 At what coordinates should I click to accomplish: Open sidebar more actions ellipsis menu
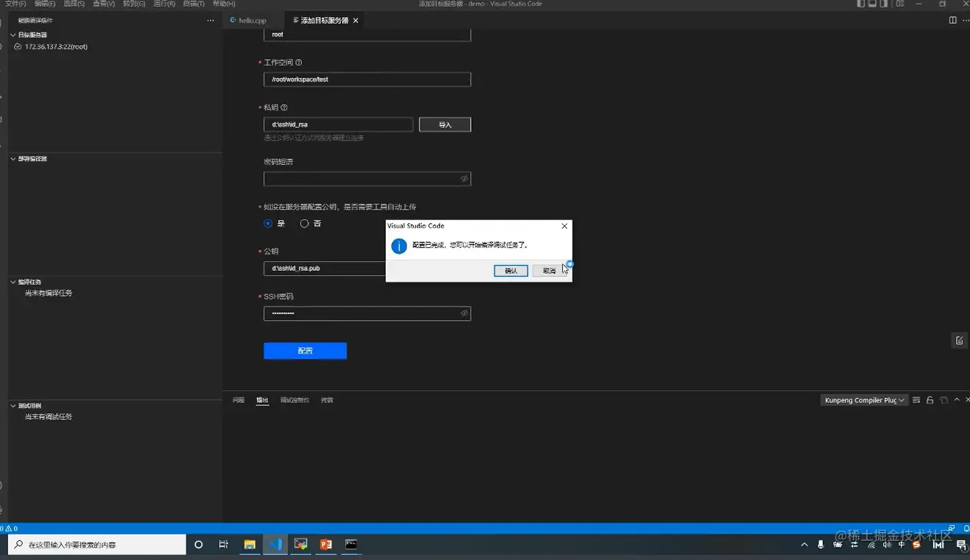tap(210, 21)
